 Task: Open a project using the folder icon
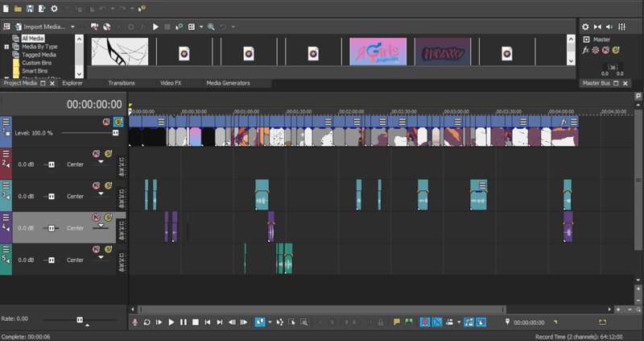click(x=18, y=9)
